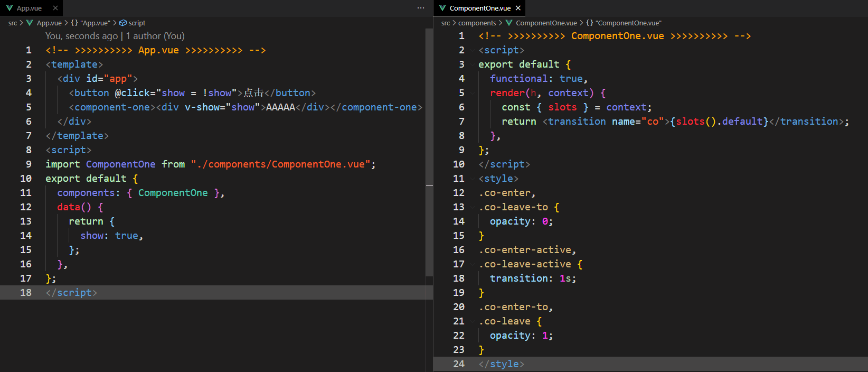Click the id="app" attribute
The width and height of the screenshot is (868, 372).
coord(109,79)
